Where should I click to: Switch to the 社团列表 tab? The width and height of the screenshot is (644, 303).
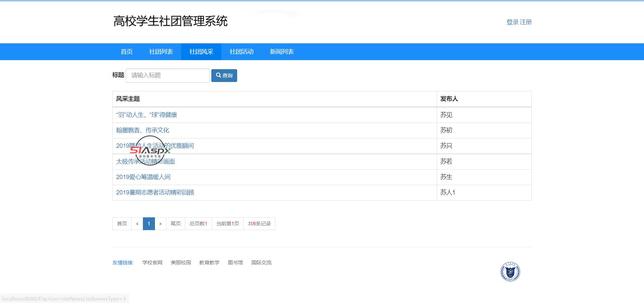(161, 52)
